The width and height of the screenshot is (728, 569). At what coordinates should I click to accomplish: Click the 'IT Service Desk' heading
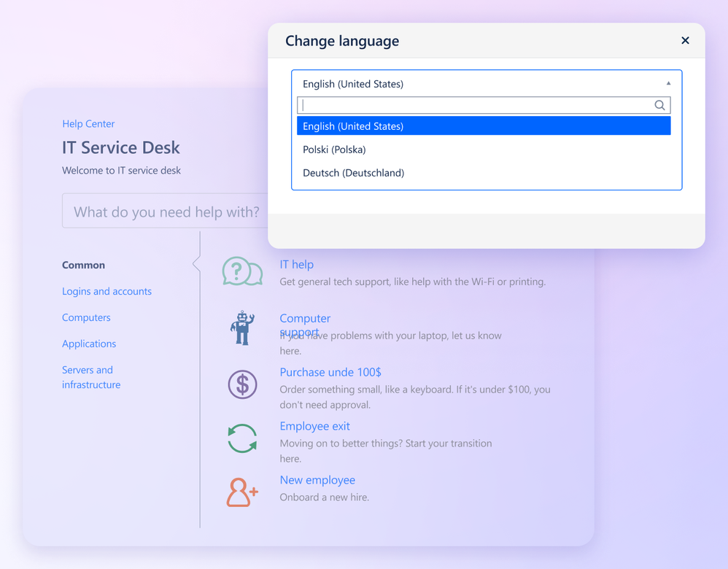point(120,147)
